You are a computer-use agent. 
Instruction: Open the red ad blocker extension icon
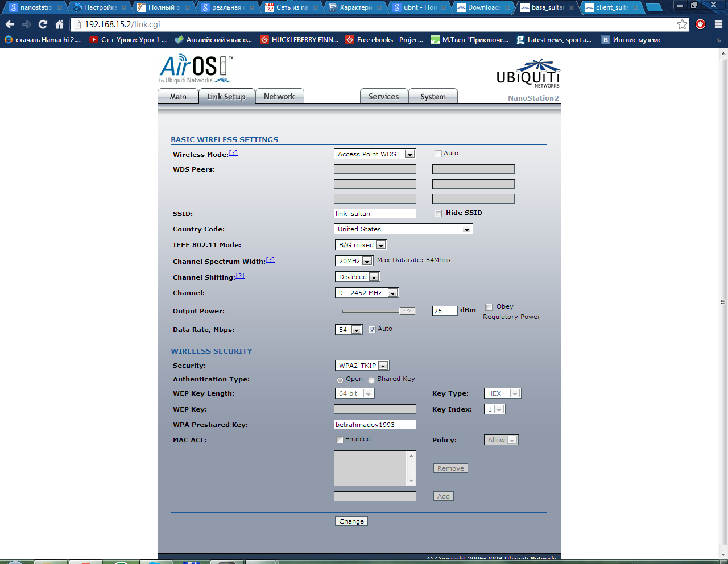(x=701, y=24)
